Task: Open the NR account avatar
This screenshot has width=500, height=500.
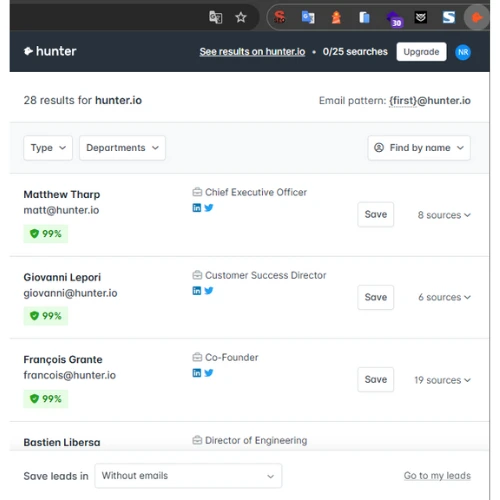Action: [x=463, y=52]
